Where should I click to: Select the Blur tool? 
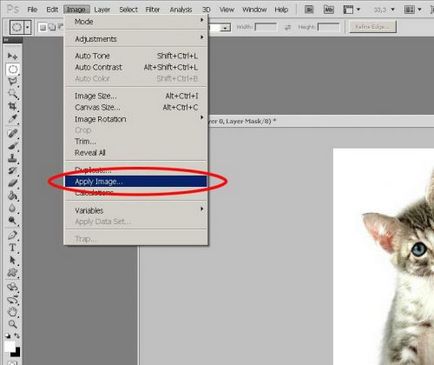click(x=13, y=208)
